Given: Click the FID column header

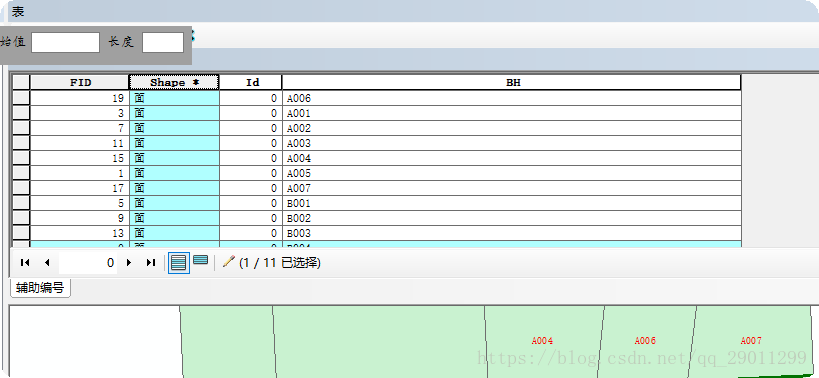Looking at the screenshot, I should click(80, 82).
